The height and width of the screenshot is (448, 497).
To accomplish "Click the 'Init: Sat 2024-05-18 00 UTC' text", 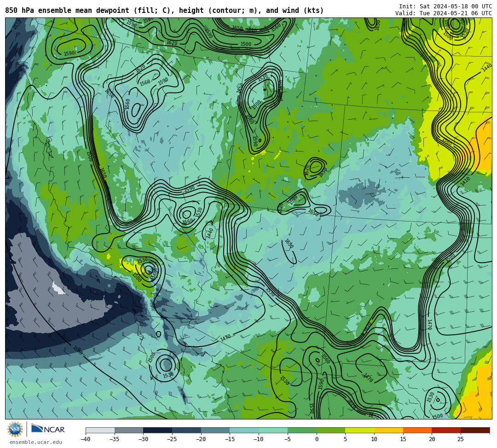I will [445, 6].
